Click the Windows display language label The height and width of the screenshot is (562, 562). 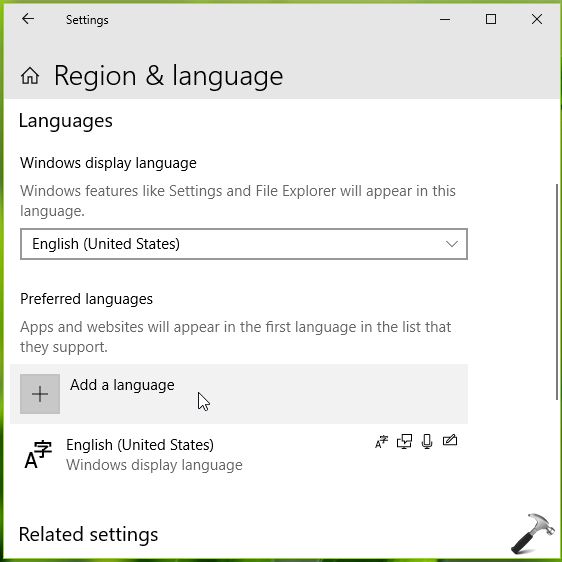click(x=108, y=163)
